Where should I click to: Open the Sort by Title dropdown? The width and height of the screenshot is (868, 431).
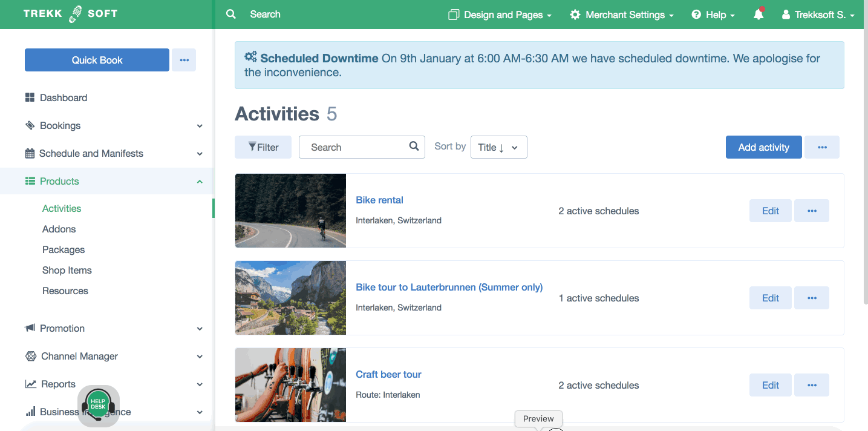point(498,147)
